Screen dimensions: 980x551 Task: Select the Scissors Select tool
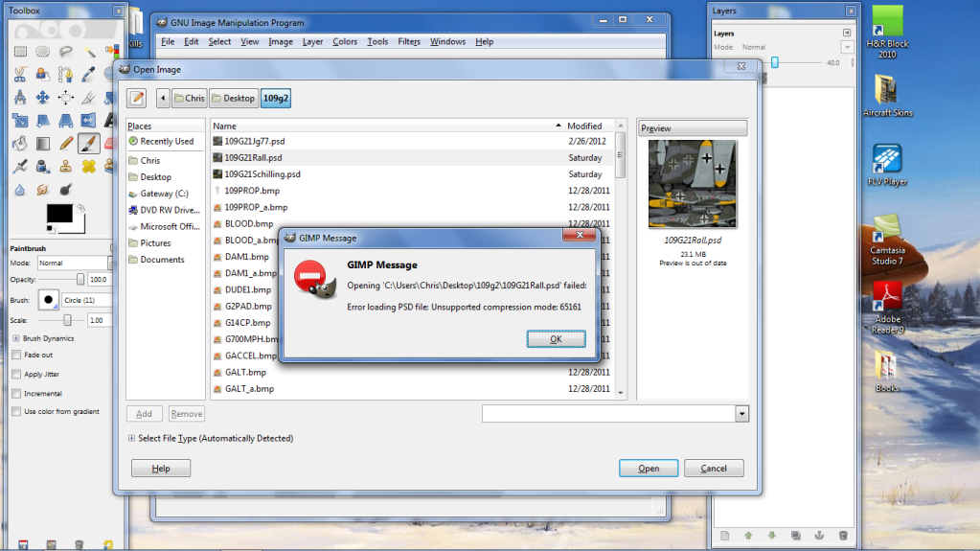click(20, 75)
